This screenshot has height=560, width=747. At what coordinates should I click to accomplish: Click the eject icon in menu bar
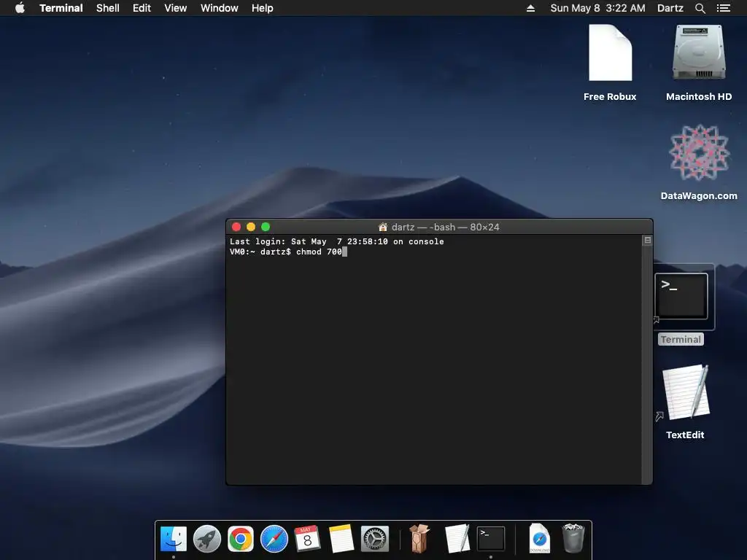(x=530, y=8)
